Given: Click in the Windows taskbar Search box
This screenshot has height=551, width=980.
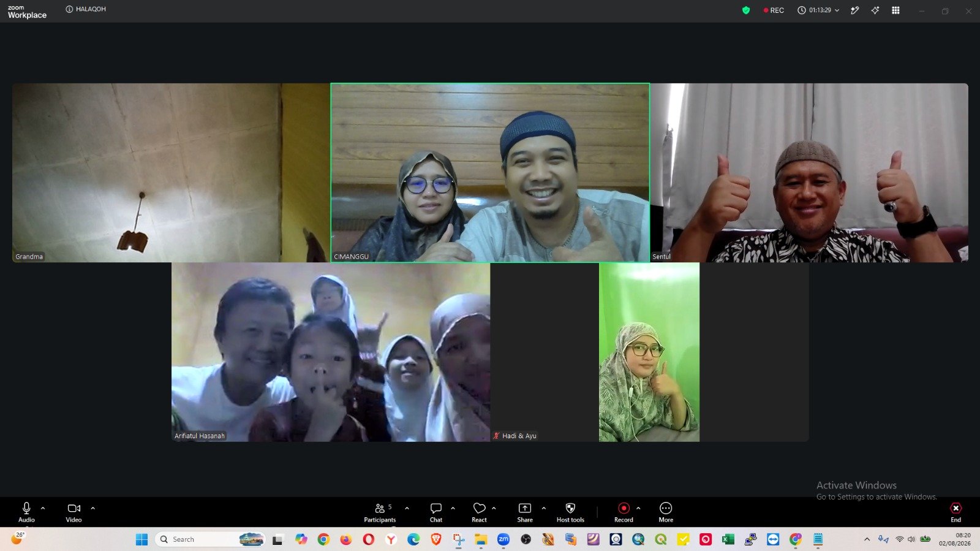Looking at the screenshot, I should tap(211, 539).
